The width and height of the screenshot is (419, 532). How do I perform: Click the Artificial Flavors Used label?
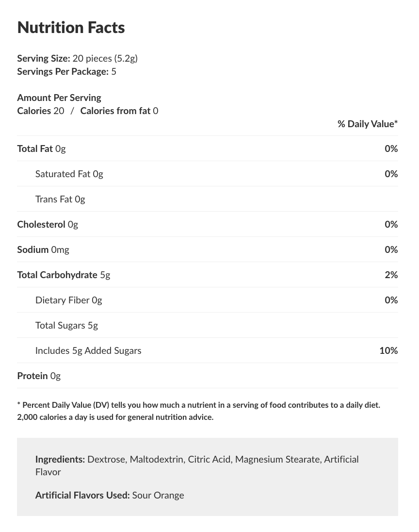pos(82,495)
